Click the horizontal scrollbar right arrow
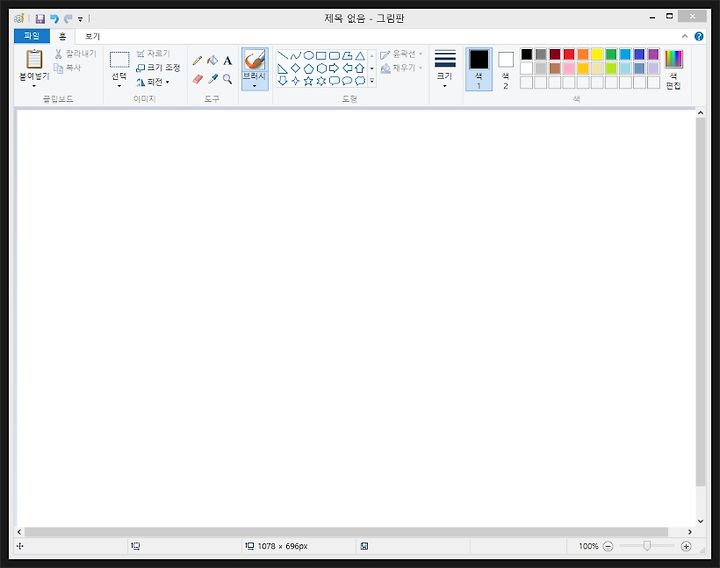 tap(690, 532)
